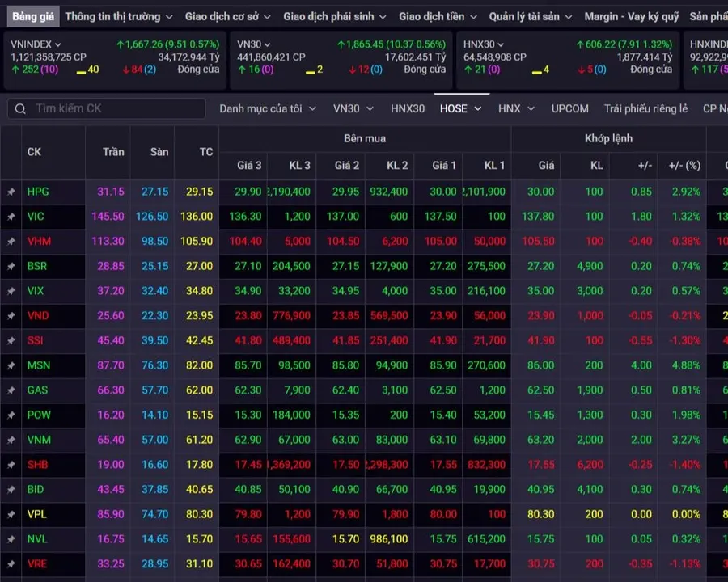The width and height of the screenshot is (728, 582).
Task: Click POW percent change 1.98%
Action: point(686,415)
